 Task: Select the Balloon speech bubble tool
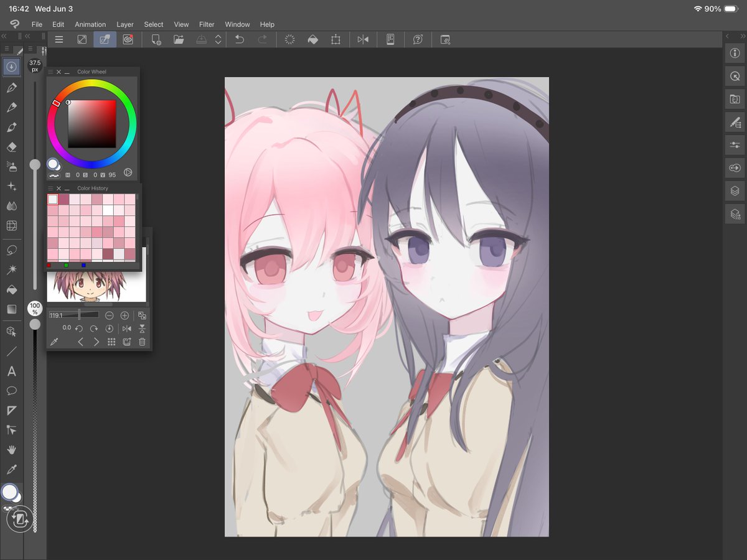[11, 391]
